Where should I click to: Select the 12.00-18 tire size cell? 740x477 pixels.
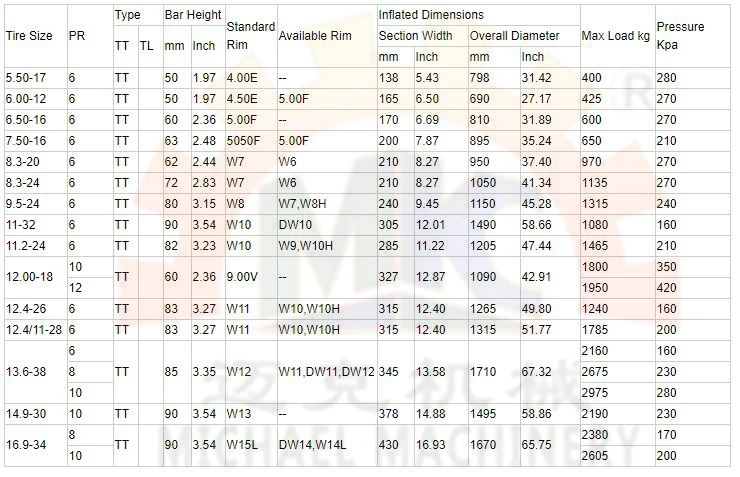click(31, 275)
